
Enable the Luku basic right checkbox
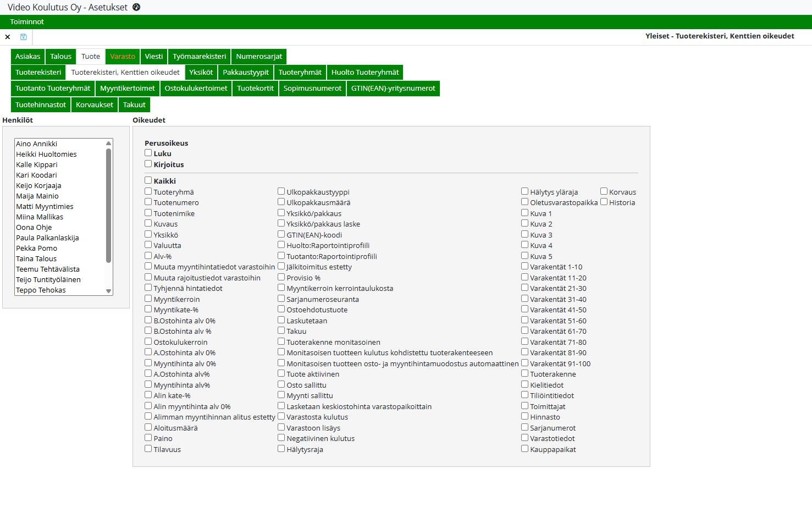[148, 153]
